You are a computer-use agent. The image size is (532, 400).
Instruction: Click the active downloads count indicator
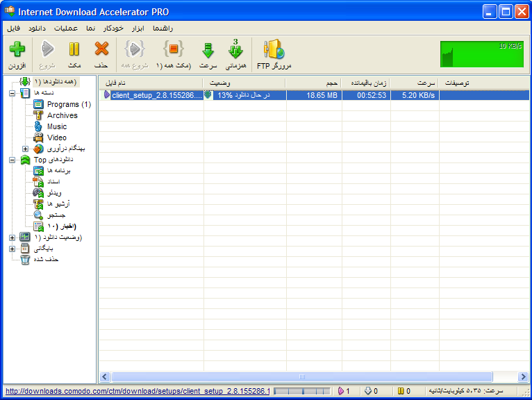(x=344, y=391)
